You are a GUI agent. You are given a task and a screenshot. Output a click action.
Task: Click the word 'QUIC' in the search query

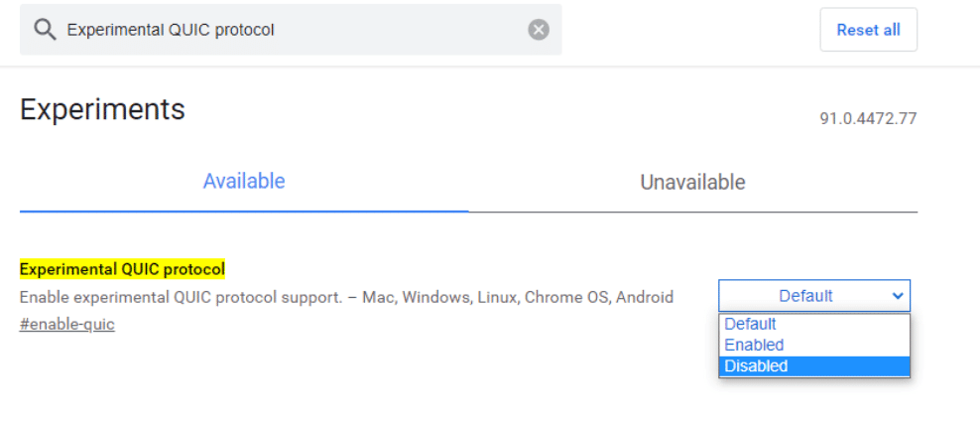tap(179, 30)
